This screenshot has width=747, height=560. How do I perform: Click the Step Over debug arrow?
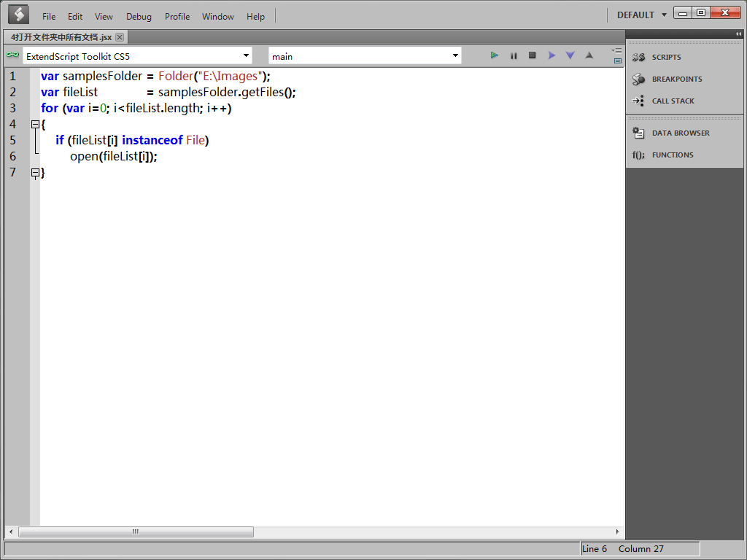(551, 55)
